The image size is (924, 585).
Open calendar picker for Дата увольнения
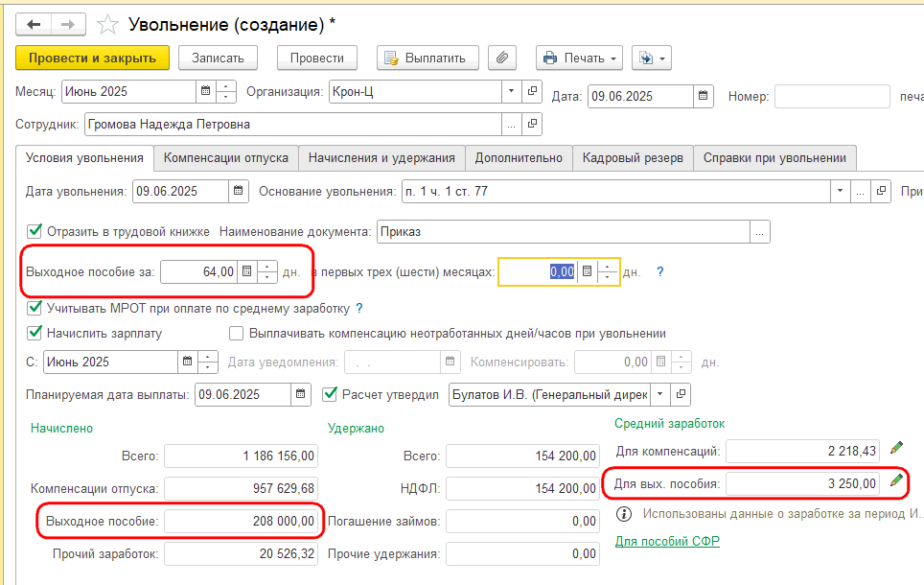[x=238, y=191]
